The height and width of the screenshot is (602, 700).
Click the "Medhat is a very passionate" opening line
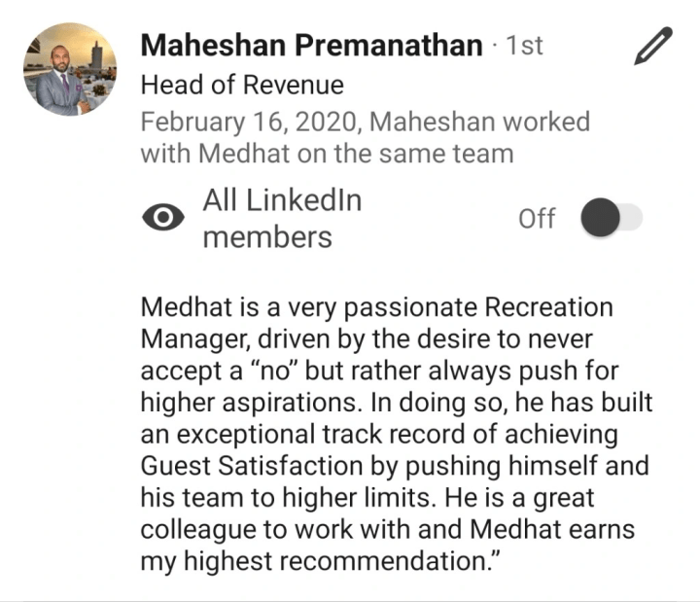(x=377, y=308)
